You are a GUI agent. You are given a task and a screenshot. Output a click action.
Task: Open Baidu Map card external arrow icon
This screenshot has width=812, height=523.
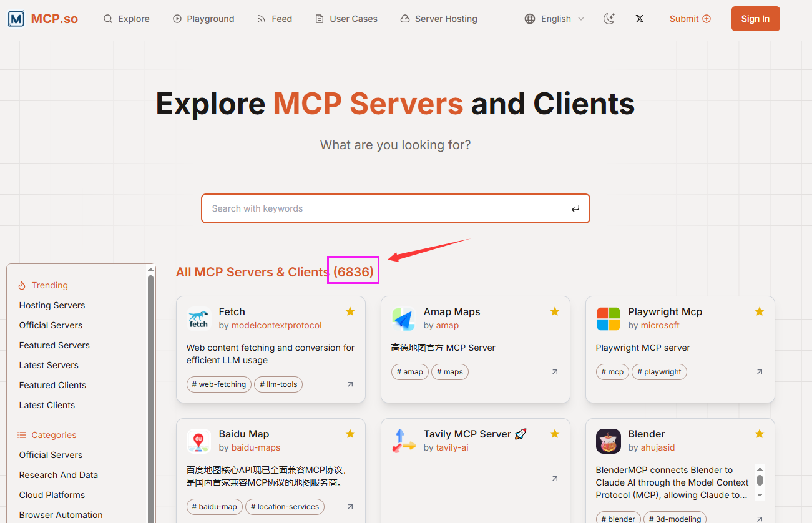350,507
